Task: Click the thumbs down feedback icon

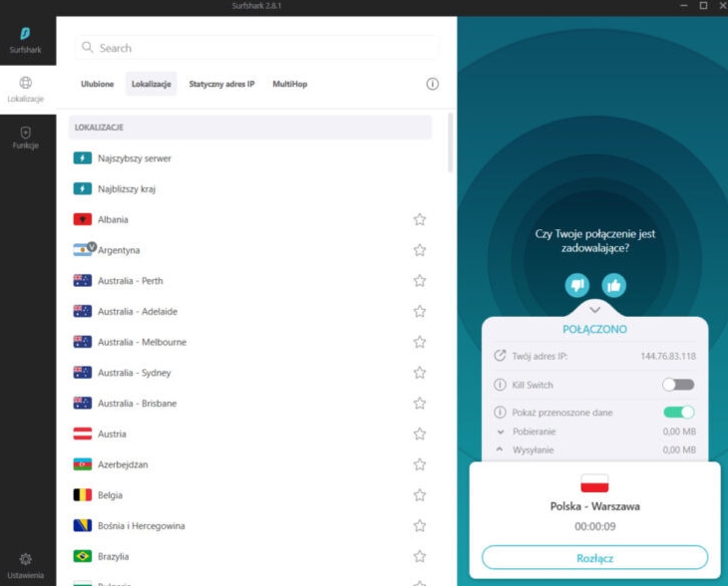Action: (x=576, y=285)
